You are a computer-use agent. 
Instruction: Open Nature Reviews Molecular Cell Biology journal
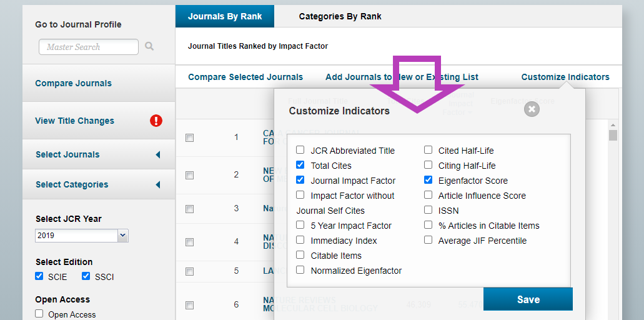click(x=320, y=304)
